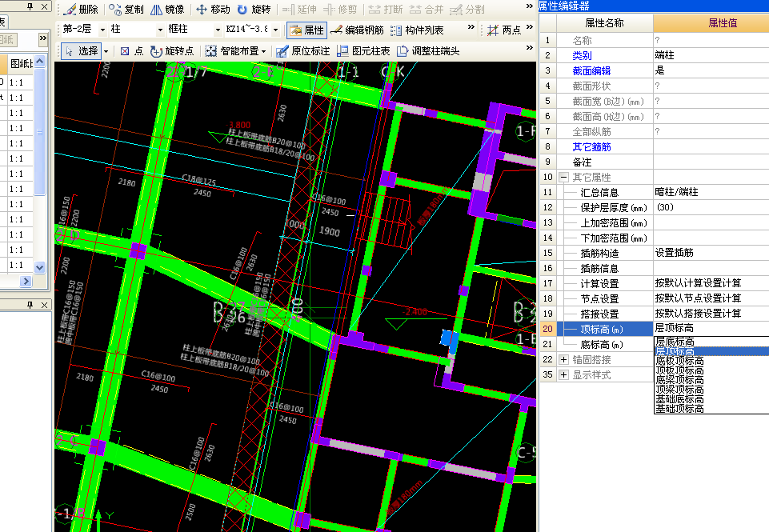Click the 节点设置 value cell

pos(711,298)
